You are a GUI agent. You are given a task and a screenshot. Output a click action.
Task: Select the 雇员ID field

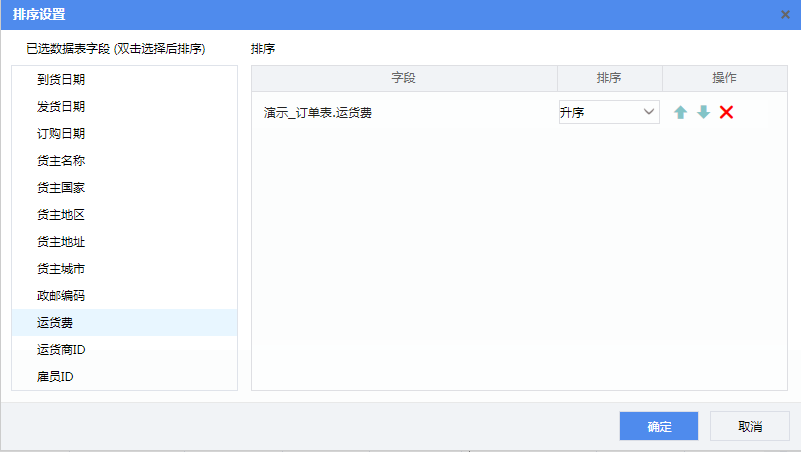pyautogui.click(x=56, y=377)
